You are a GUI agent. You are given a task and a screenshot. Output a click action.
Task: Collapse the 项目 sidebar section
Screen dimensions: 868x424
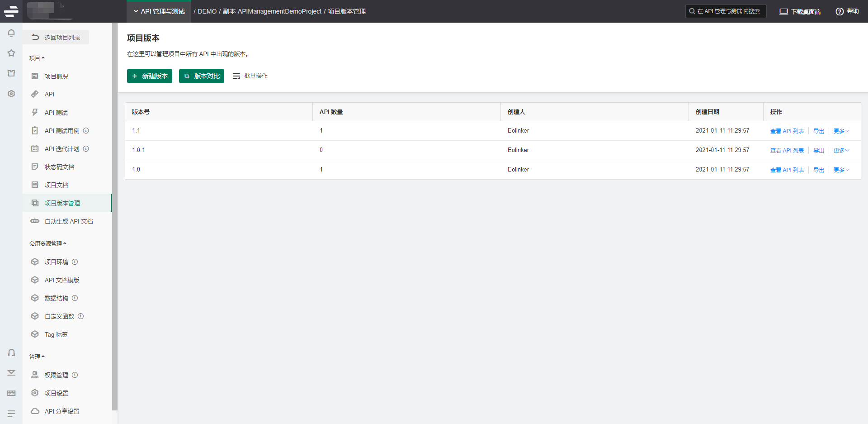(x=37, y=58)
